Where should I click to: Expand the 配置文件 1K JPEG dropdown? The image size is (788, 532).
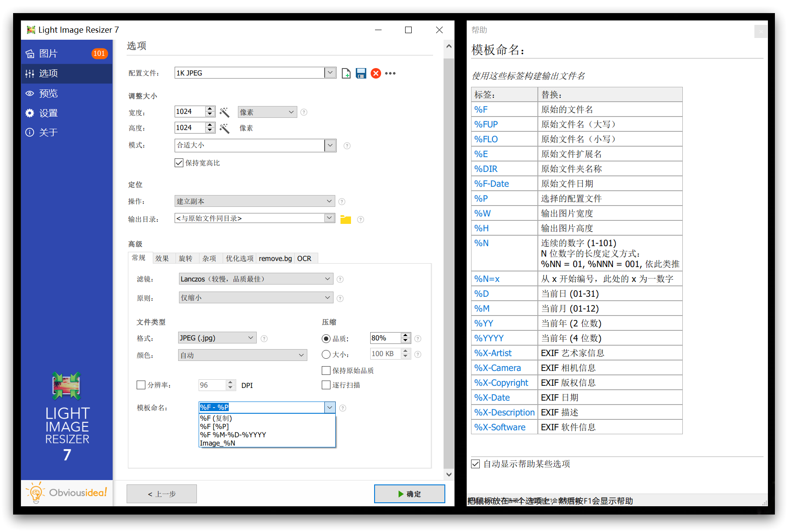click(x=330, y=73)
